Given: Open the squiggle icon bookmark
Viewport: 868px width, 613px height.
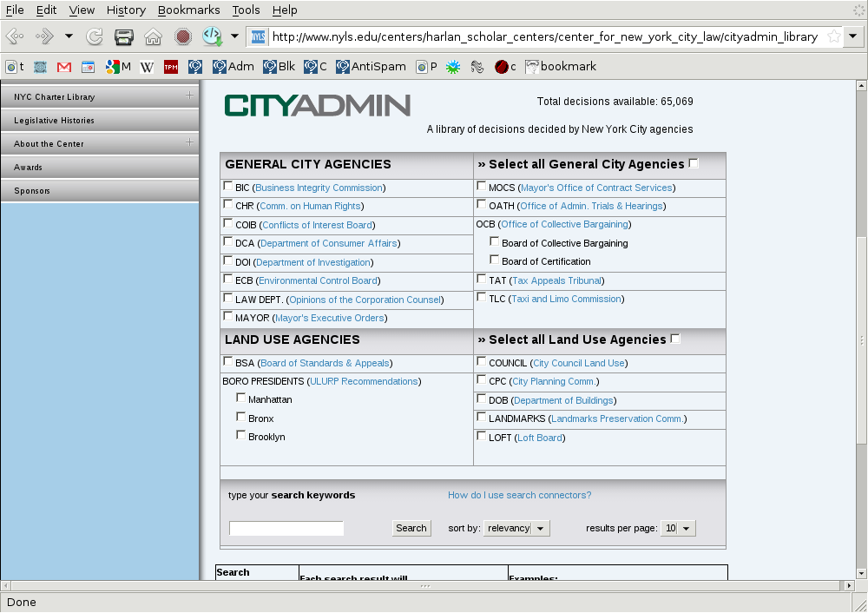Looking at the screenshot, I should (x=477, y=67).
